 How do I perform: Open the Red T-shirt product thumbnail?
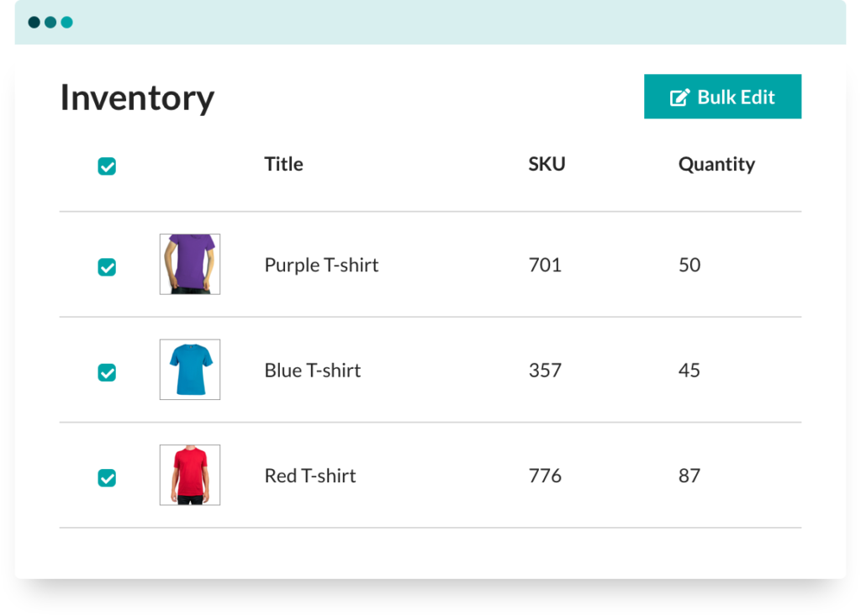(x=190, y=475)
